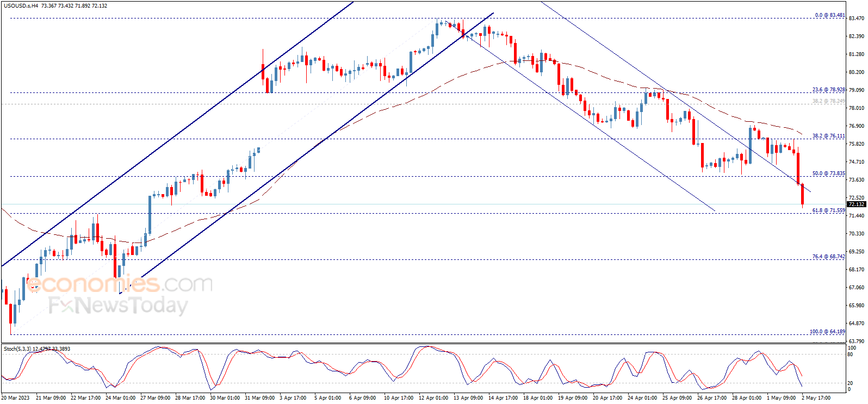Click the 19 Apr 09:00 time label
Image resolution: width=868 pixels, height=404 pixels.
click(x=573, y=398)
